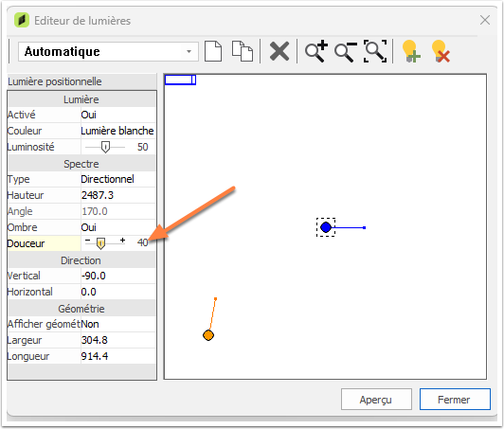Click the Hauteur value field 2487.3
The image size is (504, 429).
(118, 195)
